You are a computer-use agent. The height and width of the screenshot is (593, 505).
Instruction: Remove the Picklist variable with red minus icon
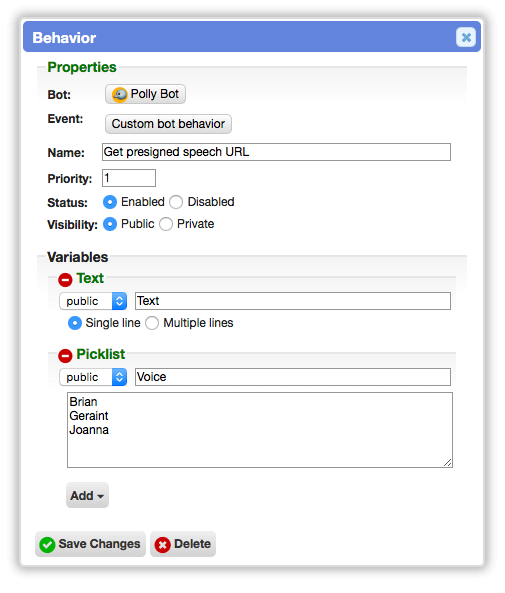coord(65,355)
